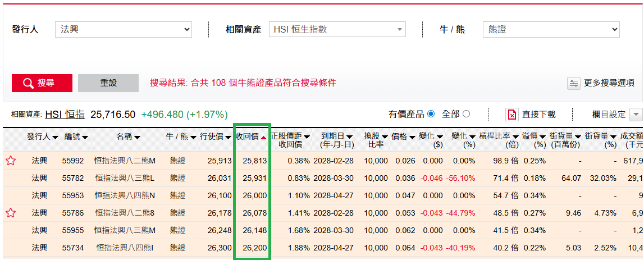Click the product code 55953
644x260 pixels.
72,195
